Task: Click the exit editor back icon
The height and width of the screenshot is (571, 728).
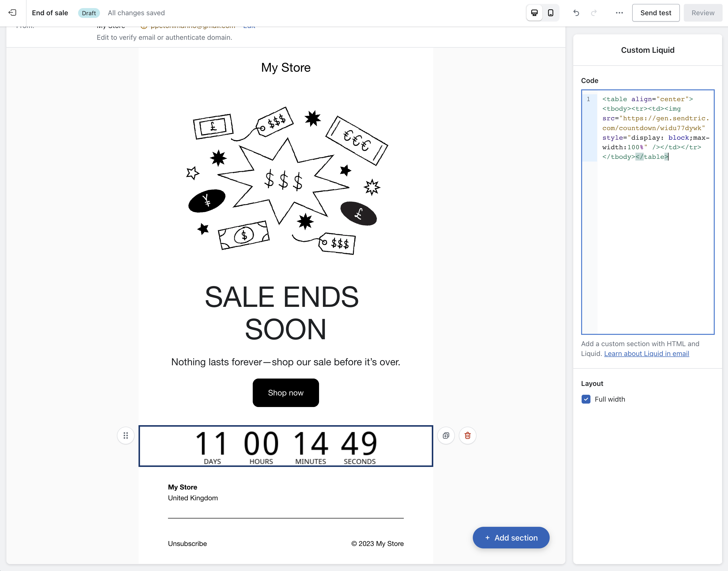Action: pos(12,13)
